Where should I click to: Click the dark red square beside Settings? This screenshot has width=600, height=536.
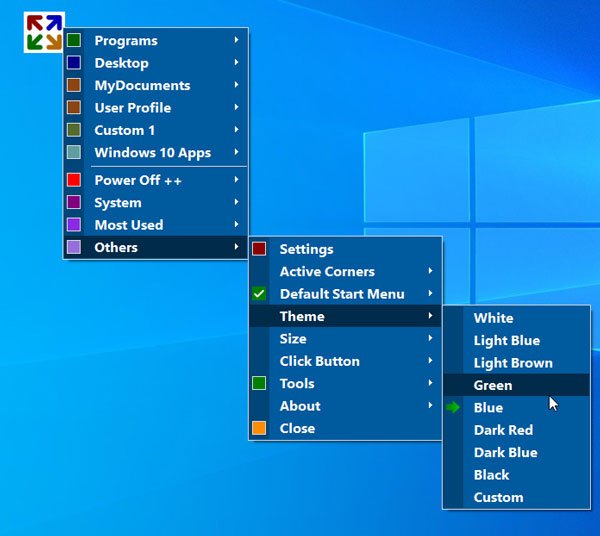(259, 249)
